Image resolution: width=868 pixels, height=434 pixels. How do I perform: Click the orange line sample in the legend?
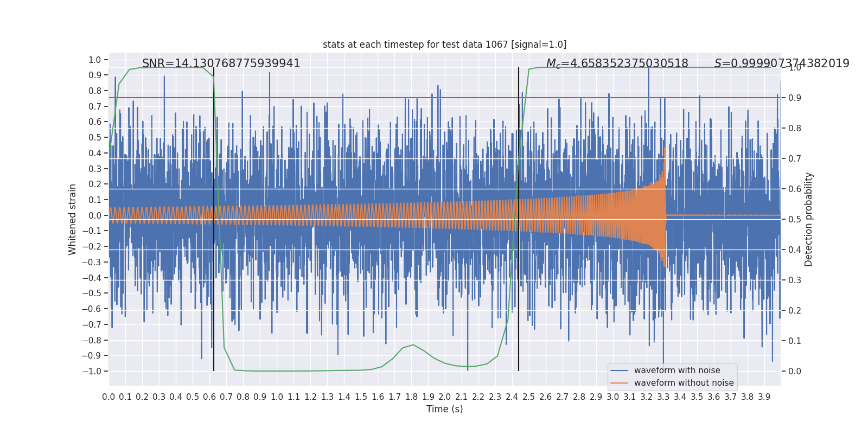[x=619, y=383]
